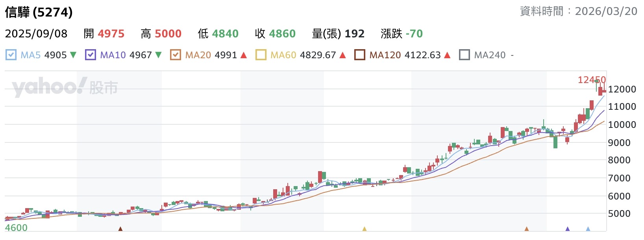The image size is (644, 240).
Task: Turn on the MA120 checkbox
Action: point(360,55)
